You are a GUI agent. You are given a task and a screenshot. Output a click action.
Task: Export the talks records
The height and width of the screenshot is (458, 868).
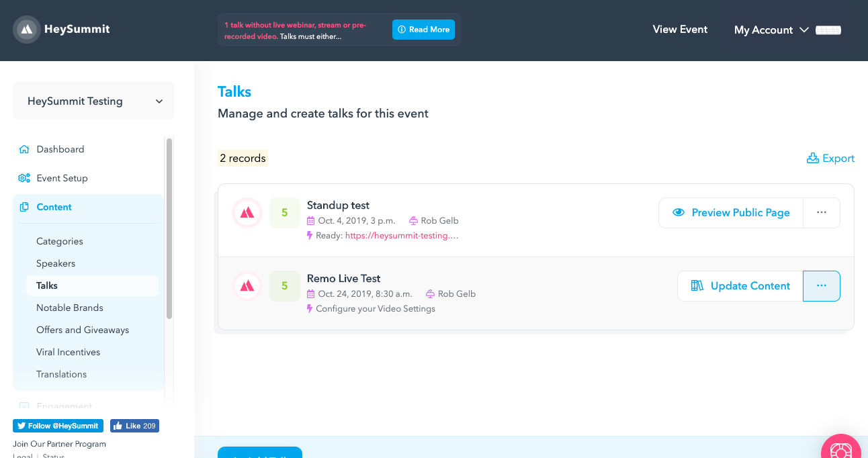click(830, 158)
